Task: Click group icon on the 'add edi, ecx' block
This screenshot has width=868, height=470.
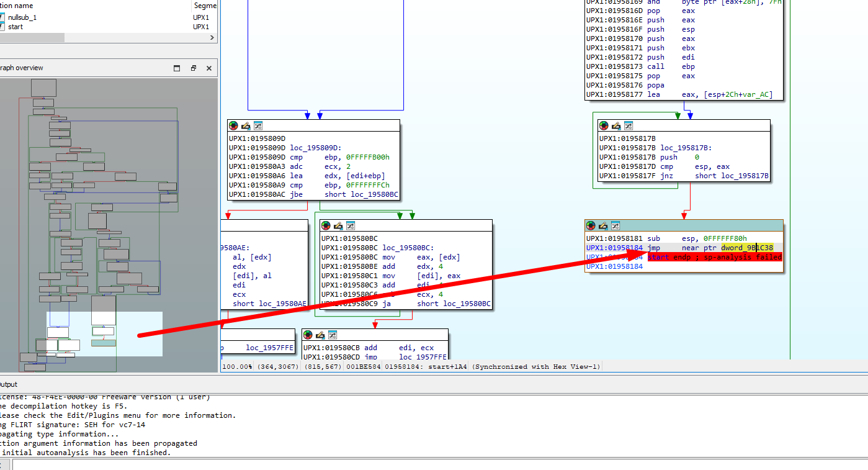Action: pyautogui.click(x=333, y=335)
